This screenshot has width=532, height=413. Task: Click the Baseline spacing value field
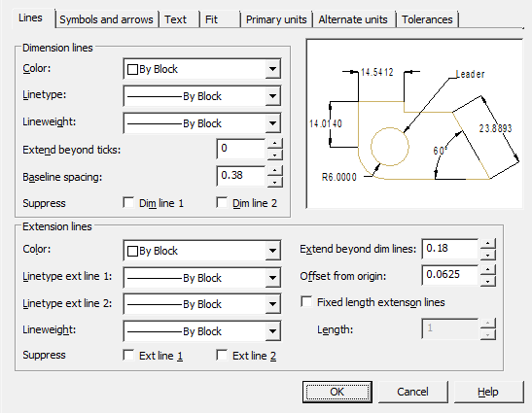pos(241,176)
